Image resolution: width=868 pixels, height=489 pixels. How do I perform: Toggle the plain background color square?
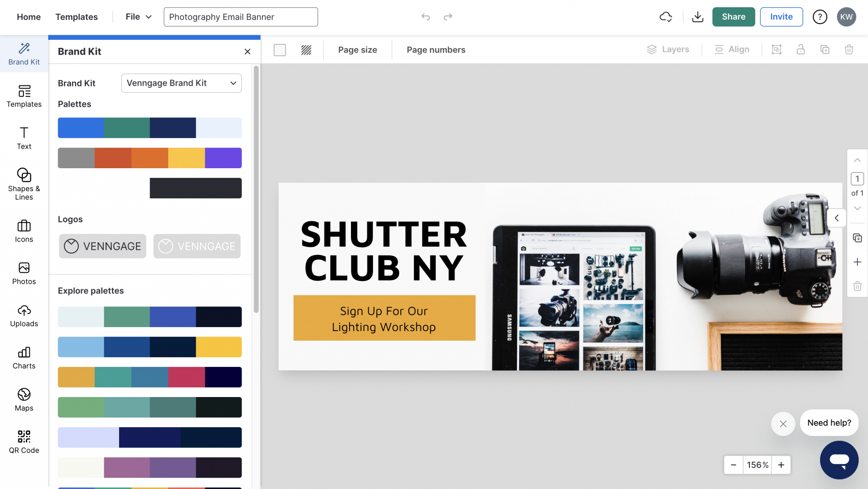(280, 50)
